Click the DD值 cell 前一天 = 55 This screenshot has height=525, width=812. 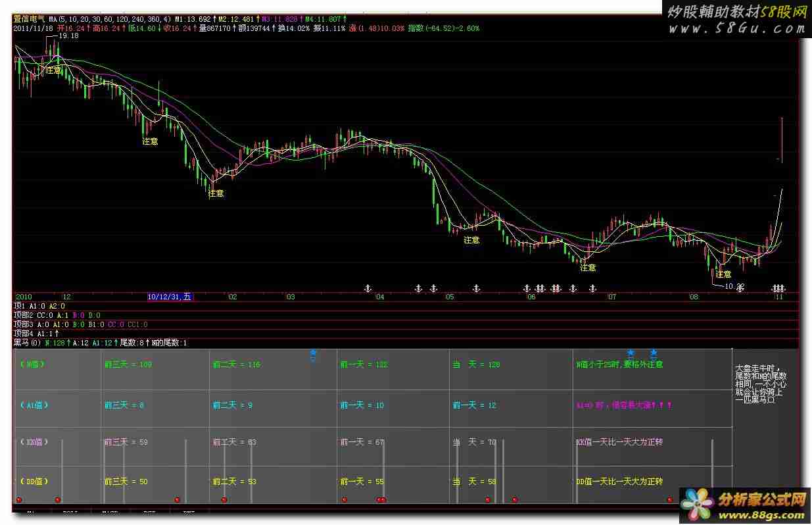pos(362,482)
